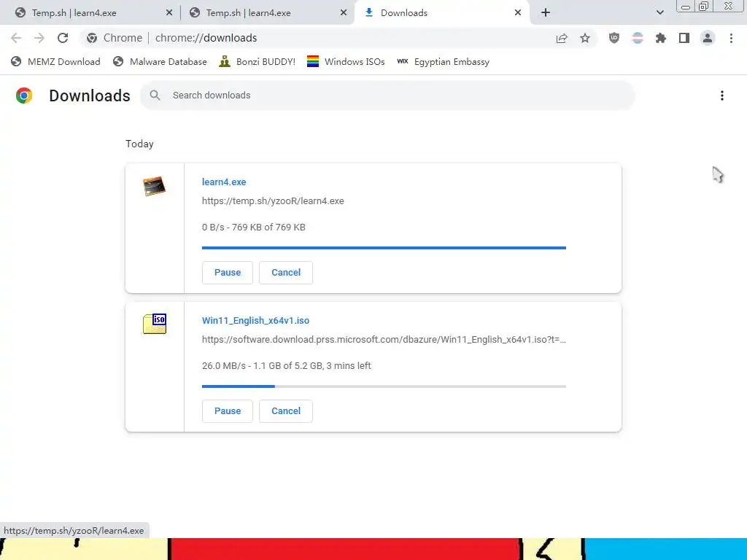The image size is (747, 560).
Task: Click the Win11_English_x64v1.iso file name link
Action: [256, 321]
